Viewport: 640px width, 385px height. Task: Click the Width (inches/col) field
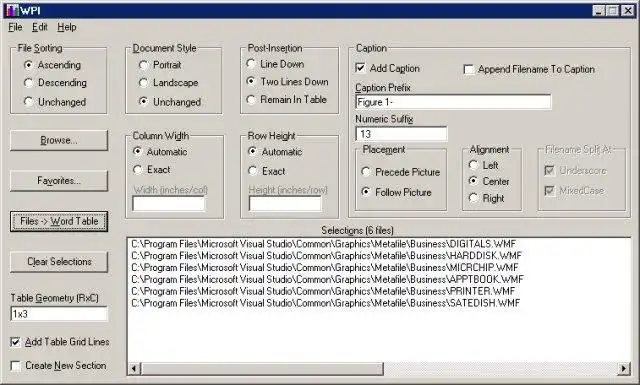coord(169,204)
